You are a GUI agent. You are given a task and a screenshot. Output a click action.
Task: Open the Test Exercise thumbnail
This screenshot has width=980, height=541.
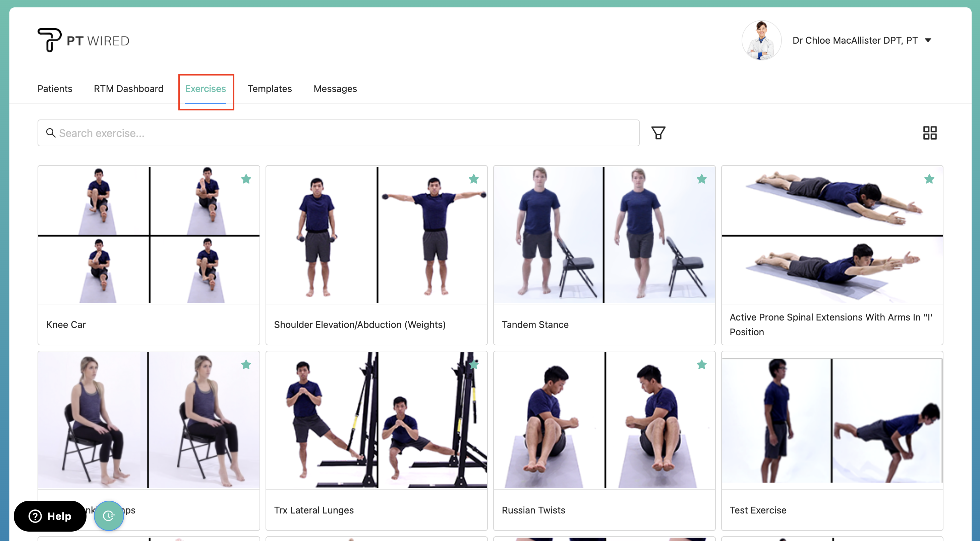[831, 421]
